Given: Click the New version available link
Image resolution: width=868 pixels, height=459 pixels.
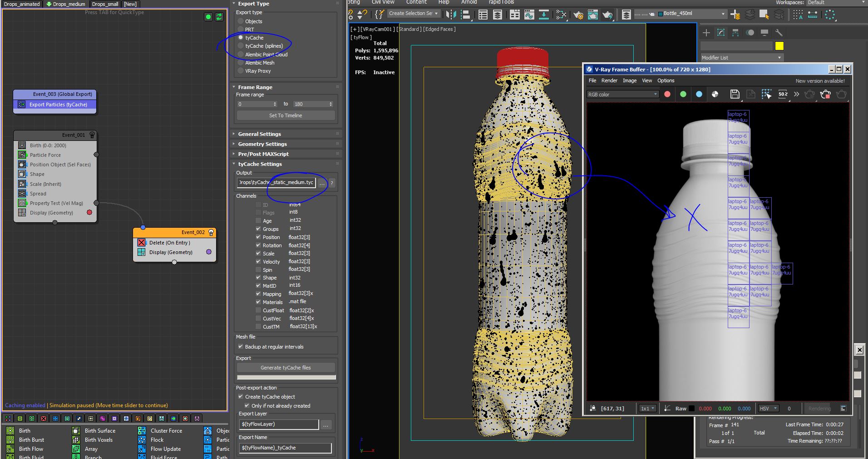Looking at the screenshot, I should (820, 81).
